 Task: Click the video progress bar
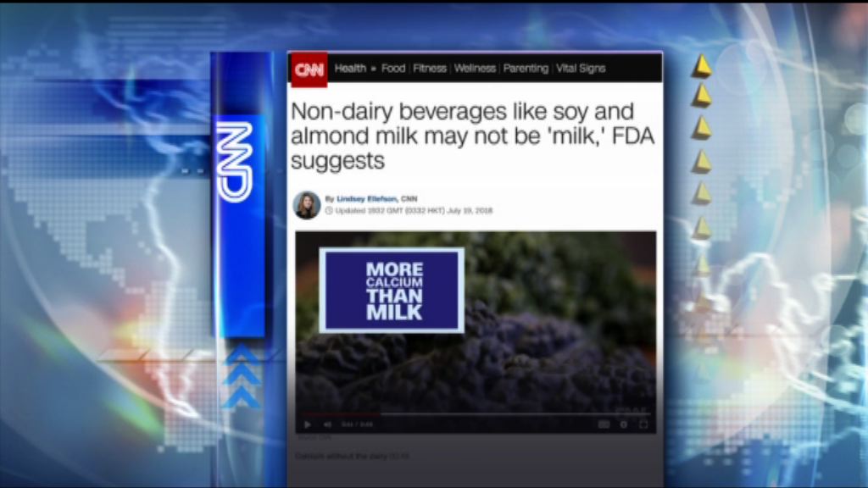tap(476, 413)
